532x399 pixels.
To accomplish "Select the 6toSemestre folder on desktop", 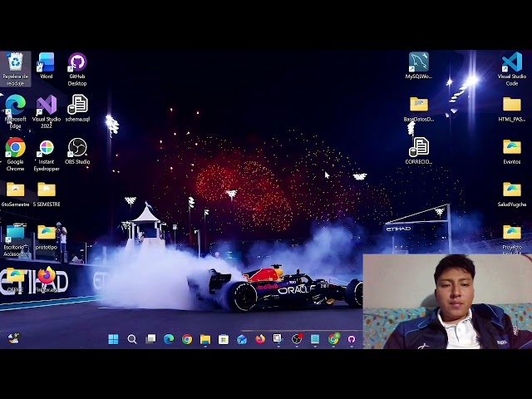I will click(x=15, y=194).
